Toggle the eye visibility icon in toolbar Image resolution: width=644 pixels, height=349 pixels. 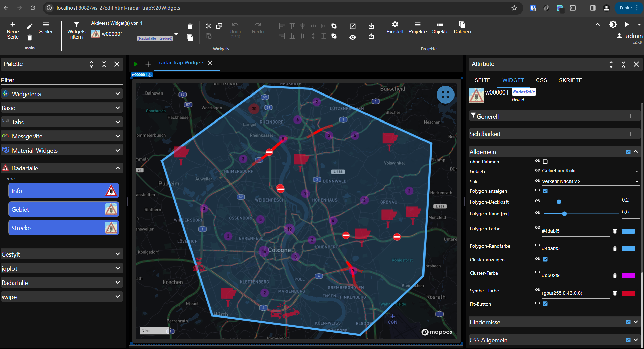(353, 37)
